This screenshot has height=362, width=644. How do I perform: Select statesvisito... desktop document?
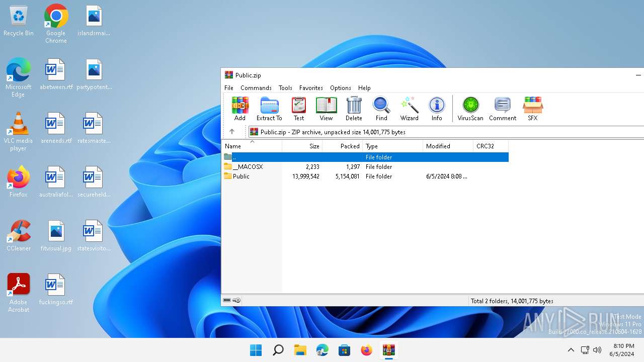coord(94,236)
